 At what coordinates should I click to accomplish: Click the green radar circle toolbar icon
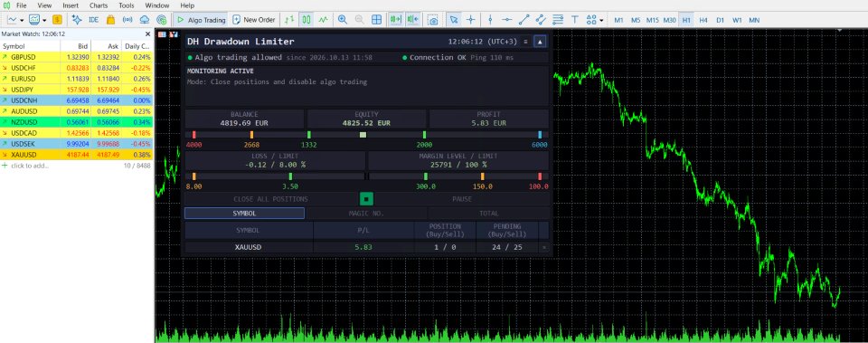[x=162, y=20]
